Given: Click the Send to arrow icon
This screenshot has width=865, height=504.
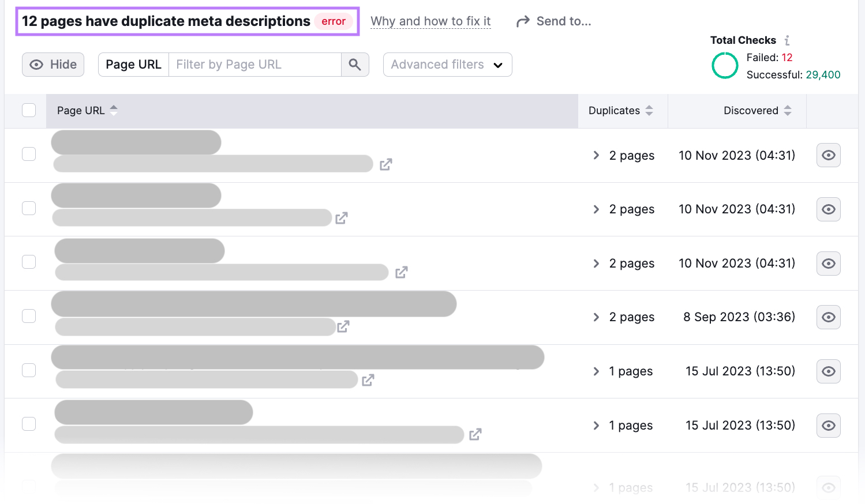Looking at the screenshot, I should tap(523, 21).
